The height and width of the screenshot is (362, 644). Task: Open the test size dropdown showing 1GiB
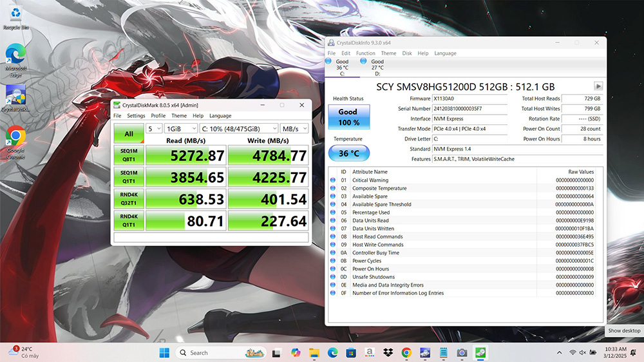click(181, 129)
